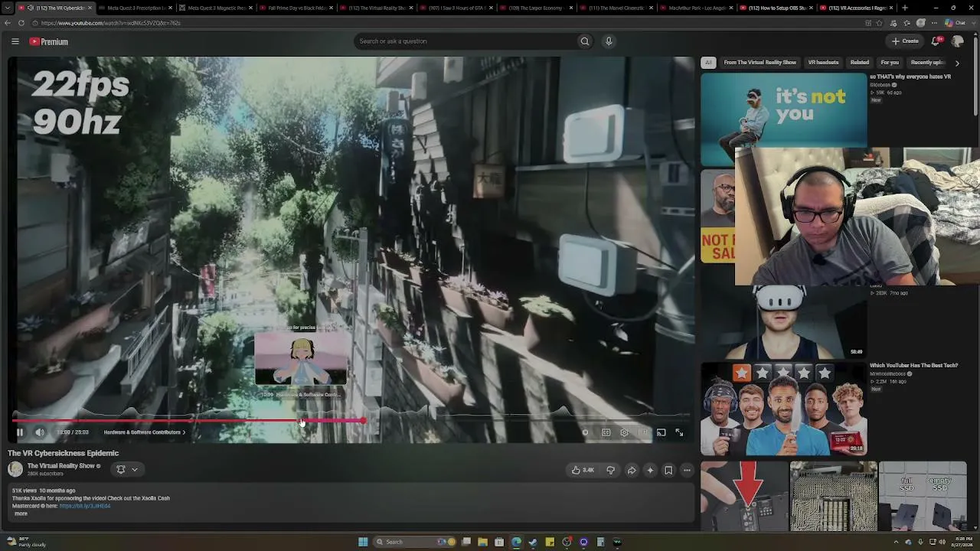The width and height of the screenshot is (980, 551).
Task: Expand the description with 'more'
Action: (21, 514)
